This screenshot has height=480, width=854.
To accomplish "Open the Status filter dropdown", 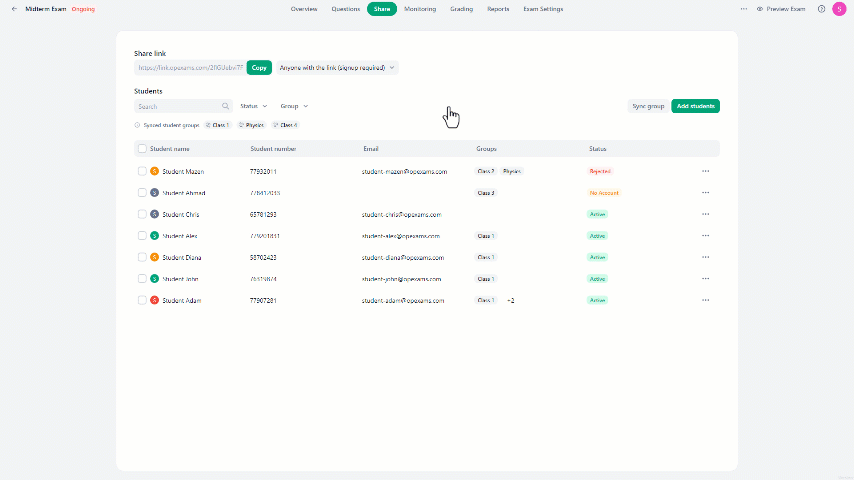I will click(254, 106).
